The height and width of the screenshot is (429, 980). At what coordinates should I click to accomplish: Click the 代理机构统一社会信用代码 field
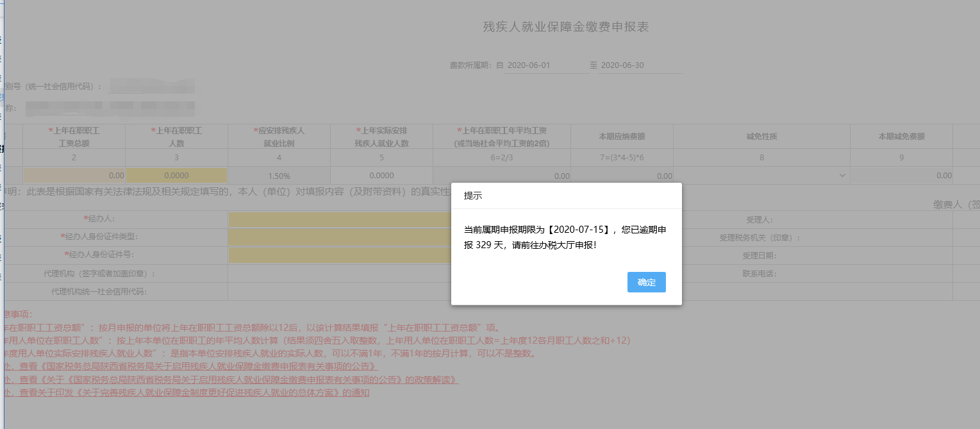pyautogui.click(x=340, y=292)
